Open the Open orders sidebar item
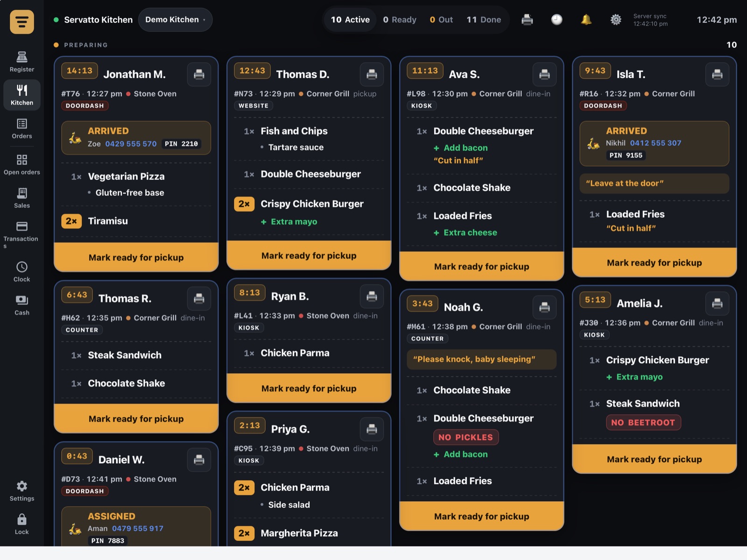Viewport: 747px width, 560px height. click(22, 164)
